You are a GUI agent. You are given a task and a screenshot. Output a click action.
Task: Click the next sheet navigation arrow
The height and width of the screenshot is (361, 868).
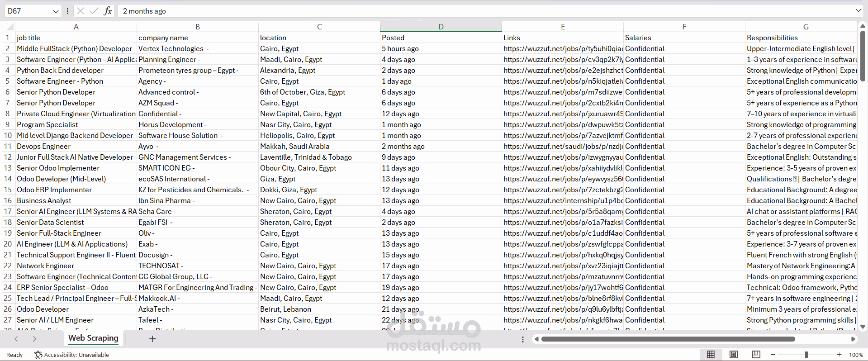[34, 339]
